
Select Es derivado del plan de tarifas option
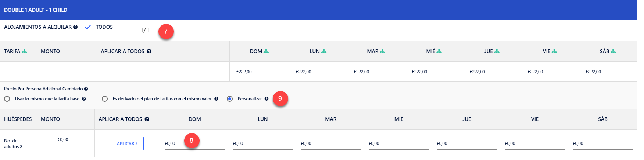105,99
